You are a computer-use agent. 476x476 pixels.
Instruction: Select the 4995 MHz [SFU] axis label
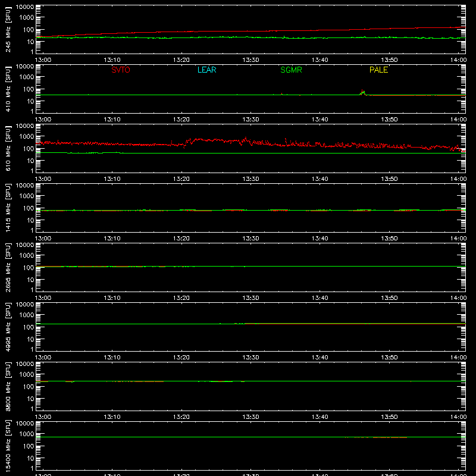(8, 327)
